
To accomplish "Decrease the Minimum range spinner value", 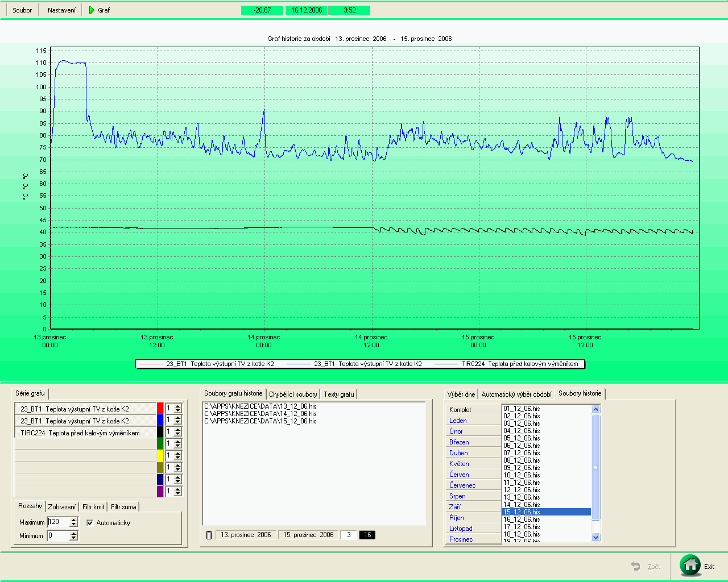I will 73,538.
